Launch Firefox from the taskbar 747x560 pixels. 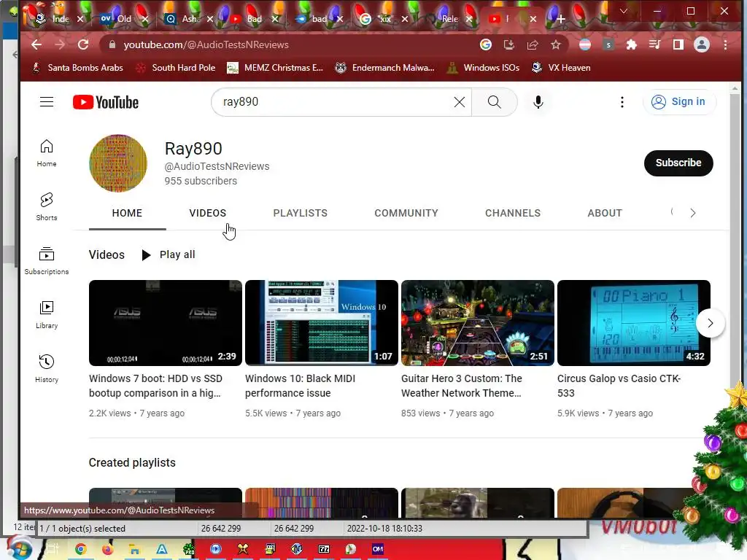pos(108,550)
